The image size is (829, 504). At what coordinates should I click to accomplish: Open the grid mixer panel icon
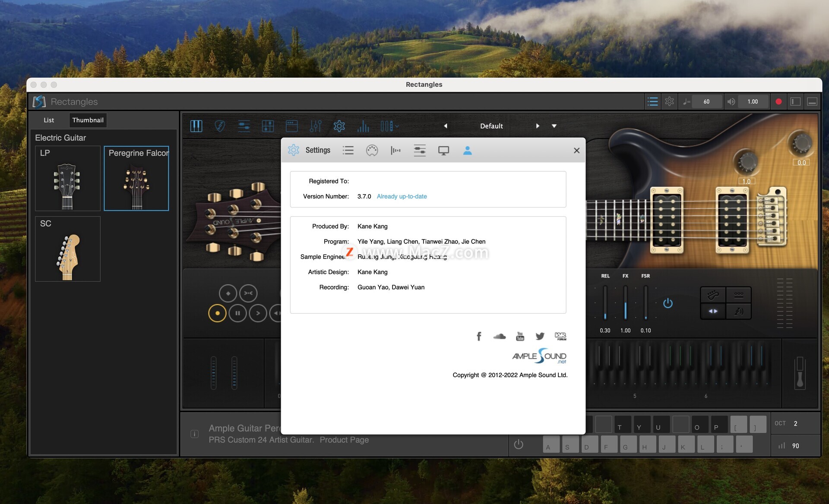pyautogui.click(x=268, y=126)
